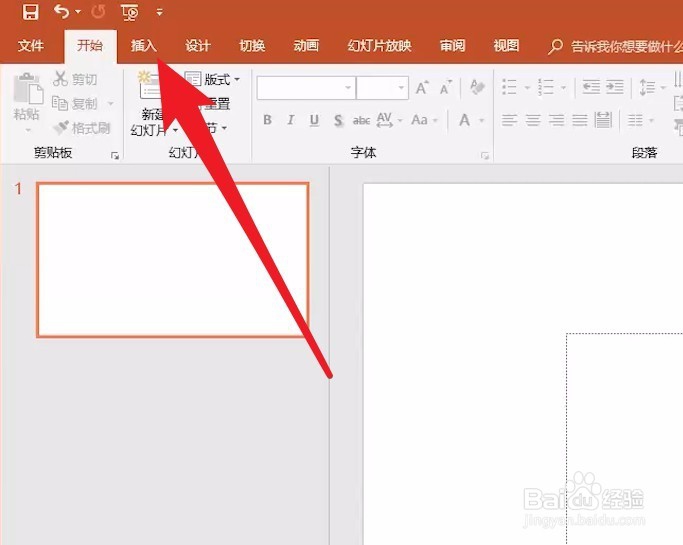Open the 版式 (Layout) dropdown

point(213,79)
